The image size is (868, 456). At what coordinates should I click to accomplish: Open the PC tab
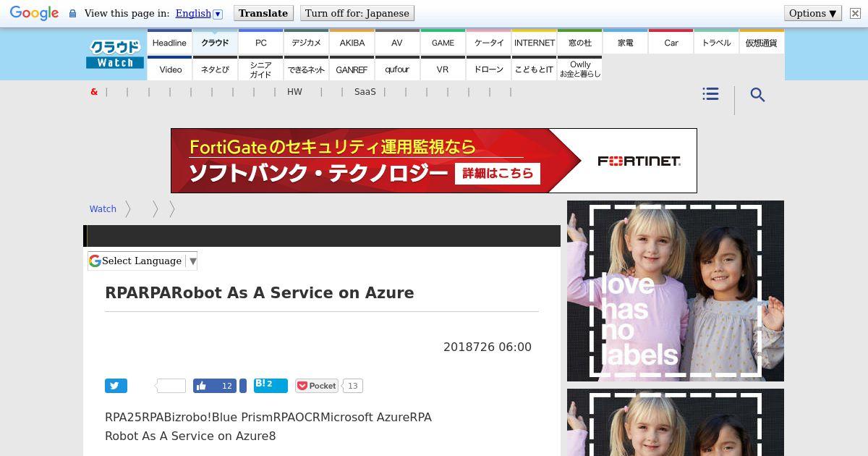click(x=260, y=43)
